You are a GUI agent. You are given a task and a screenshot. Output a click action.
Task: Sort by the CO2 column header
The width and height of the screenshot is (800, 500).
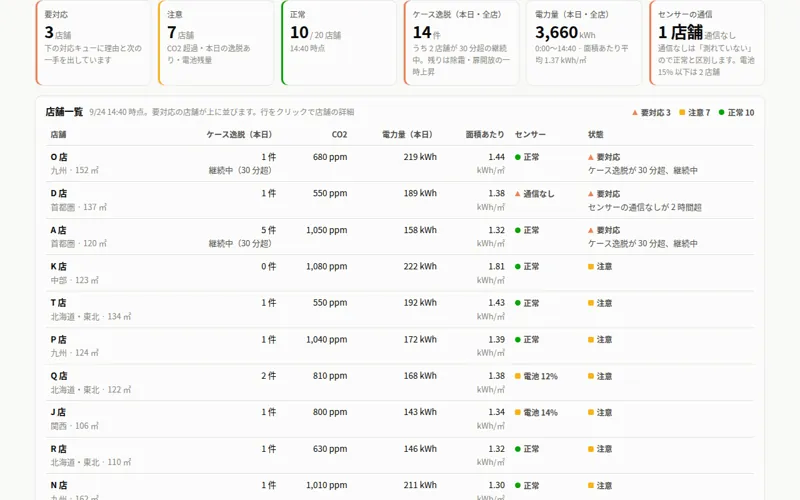pos(339,135)
